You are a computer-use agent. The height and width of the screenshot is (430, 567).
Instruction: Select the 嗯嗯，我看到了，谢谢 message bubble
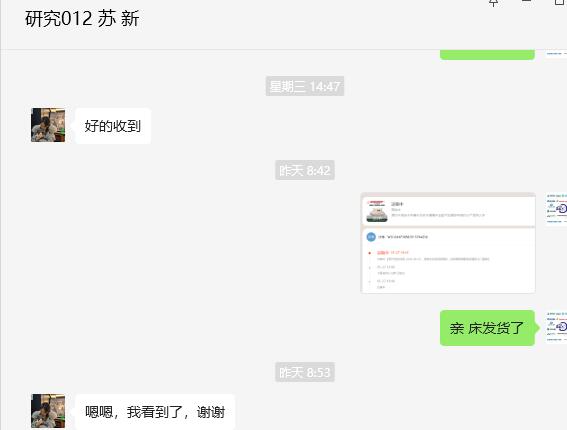(155, 412)
